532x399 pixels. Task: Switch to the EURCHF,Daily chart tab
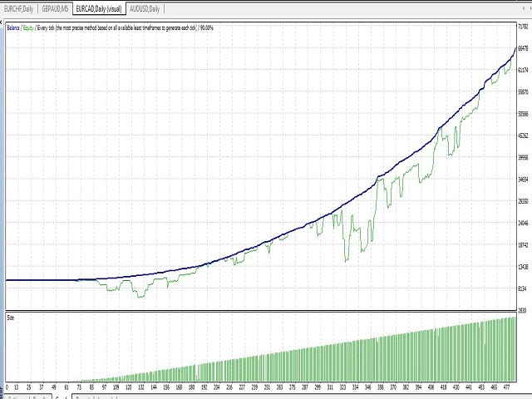tap(18, 9)
